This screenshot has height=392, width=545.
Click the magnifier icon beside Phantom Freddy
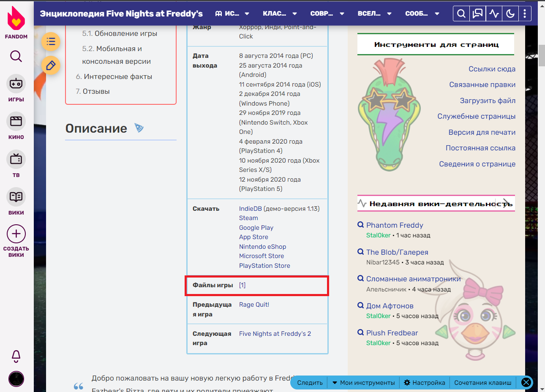point(360,225)
